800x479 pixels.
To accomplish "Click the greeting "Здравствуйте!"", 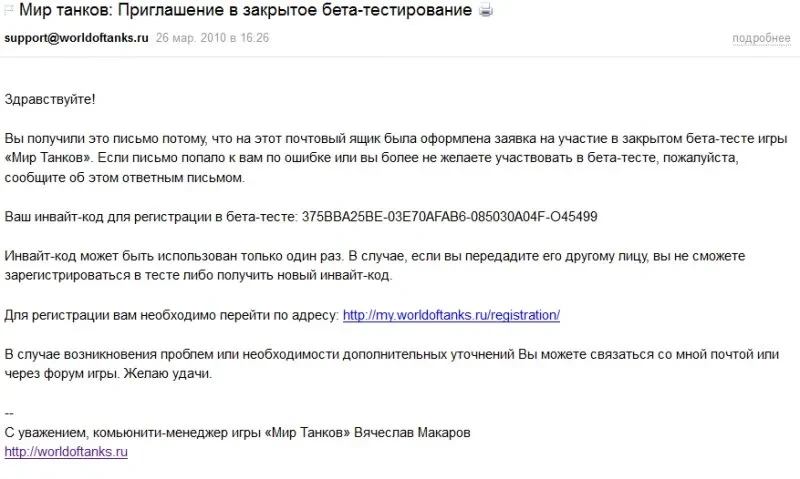I will click(50, 100).
